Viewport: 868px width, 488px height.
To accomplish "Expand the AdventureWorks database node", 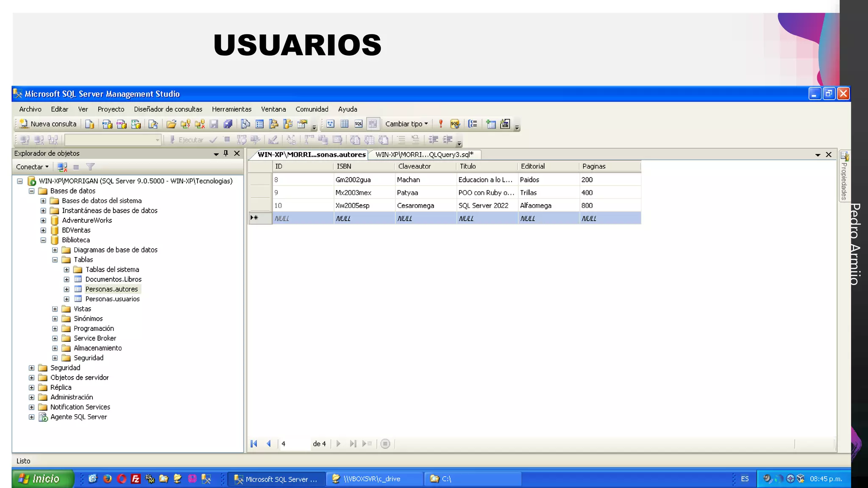I will pyautogui.click(x=43, y=220).
